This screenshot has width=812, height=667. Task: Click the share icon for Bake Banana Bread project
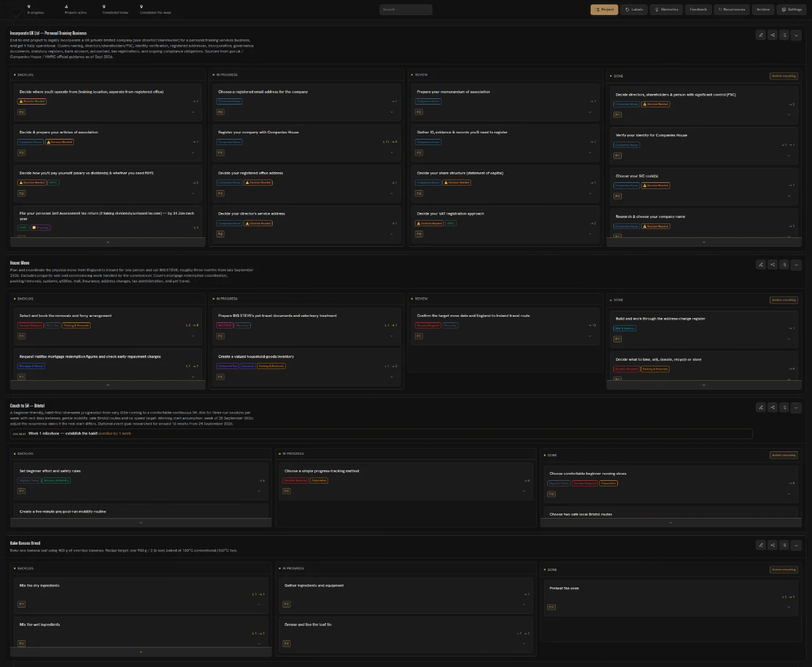(x=773, y=545)
